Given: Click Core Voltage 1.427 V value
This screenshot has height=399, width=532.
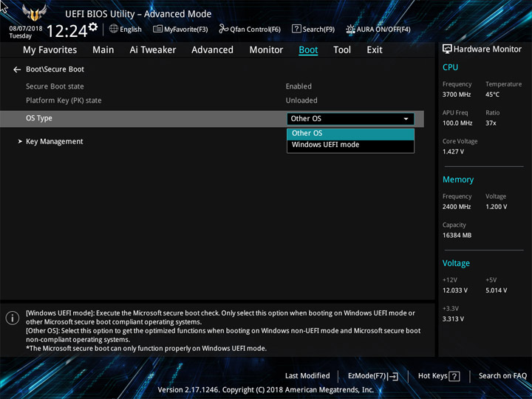Looking at the screenshot, I should [453, 151].
